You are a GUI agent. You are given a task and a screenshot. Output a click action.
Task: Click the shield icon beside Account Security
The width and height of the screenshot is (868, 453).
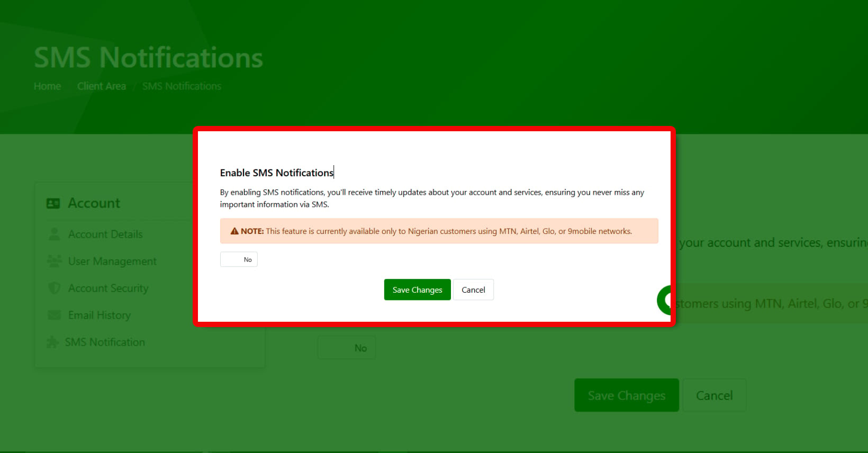[54, 288]
